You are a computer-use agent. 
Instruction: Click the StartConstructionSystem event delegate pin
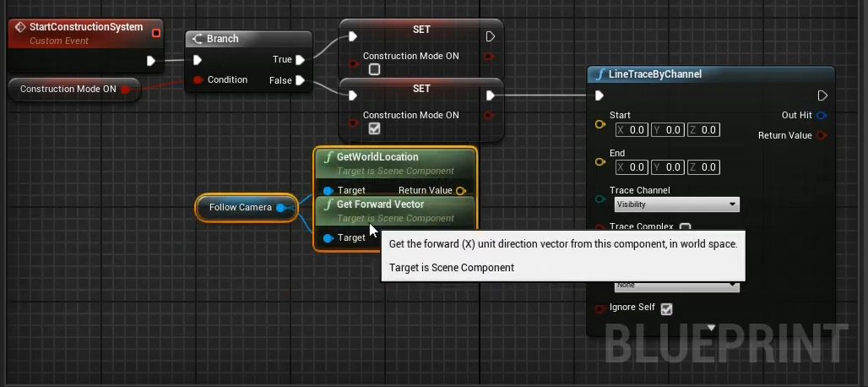click(x=156, y=32)
